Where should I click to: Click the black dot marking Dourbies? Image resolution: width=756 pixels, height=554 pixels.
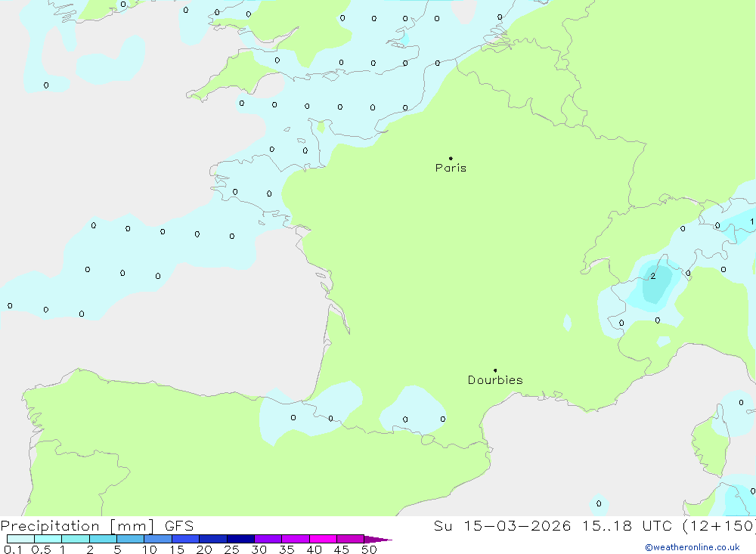[x=495, y=370]
